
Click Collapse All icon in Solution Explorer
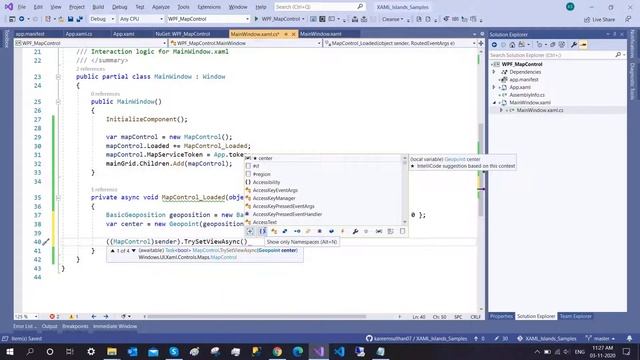click(553, 44)
